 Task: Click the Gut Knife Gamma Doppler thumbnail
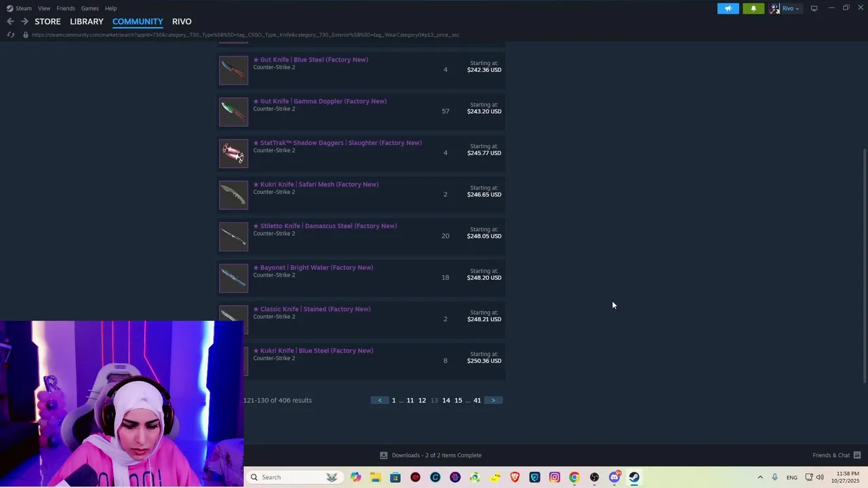(x=234, y=112)
